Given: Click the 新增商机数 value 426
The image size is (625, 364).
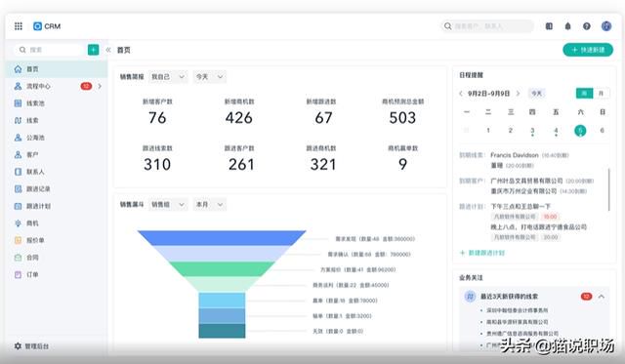Looking at the screenshot, I should [238, 118].
